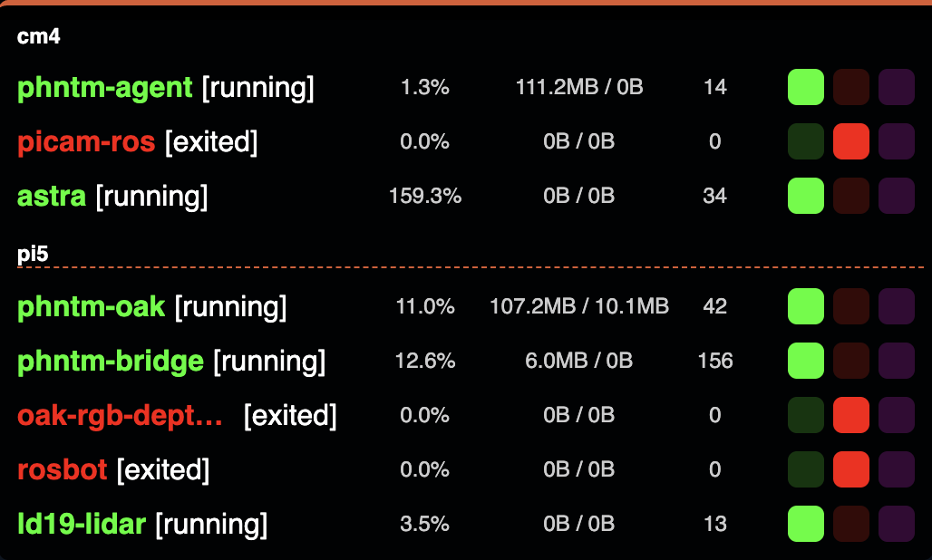
Task: Click the bright red button on picam-ros row
Action: (x=850, y=141)
